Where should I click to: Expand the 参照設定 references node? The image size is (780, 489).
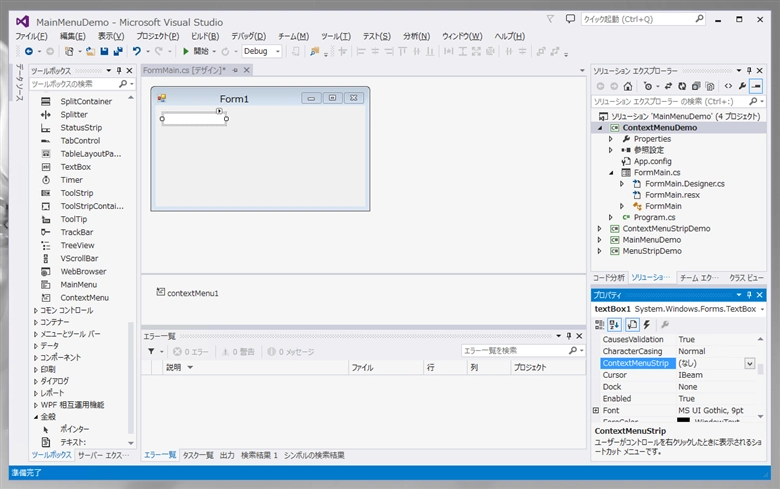611,150
